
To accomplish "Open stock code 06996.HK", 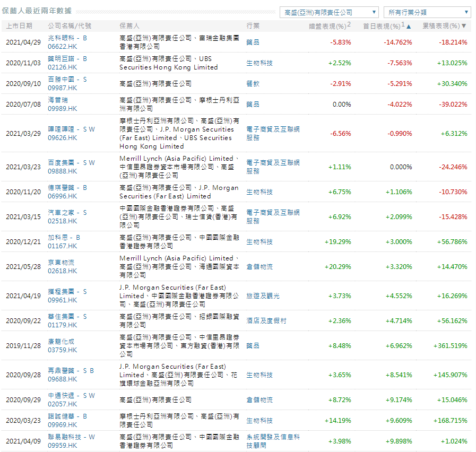I will [63, 196].
